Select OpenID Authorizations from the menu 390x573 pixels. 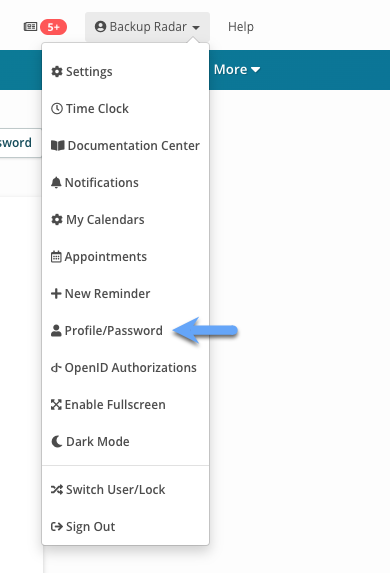pyautogui.click(x=125, y=368)
